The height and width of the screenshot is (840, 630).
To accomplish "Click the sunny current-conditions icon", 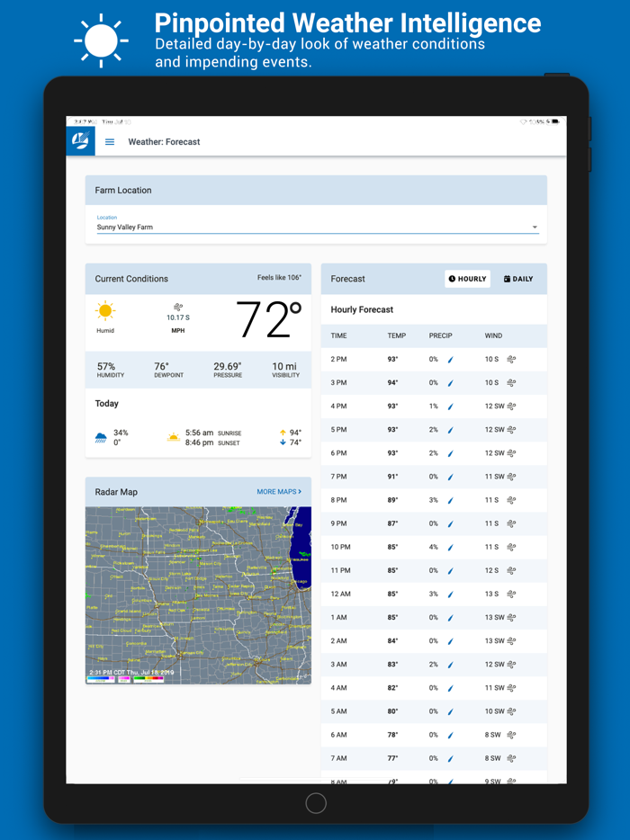I will pyautogui.click(x=105, y=310).
